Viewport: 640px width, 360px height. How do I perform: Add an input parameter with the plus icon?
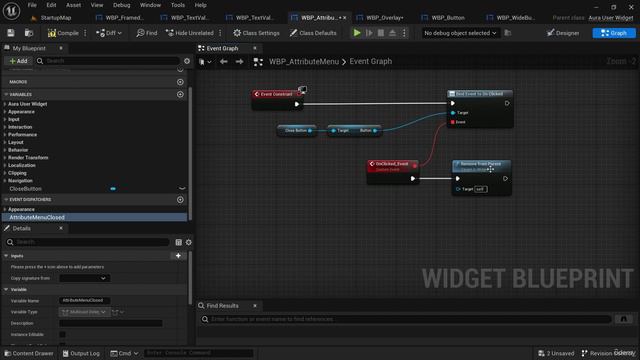(x=178, y=256)
